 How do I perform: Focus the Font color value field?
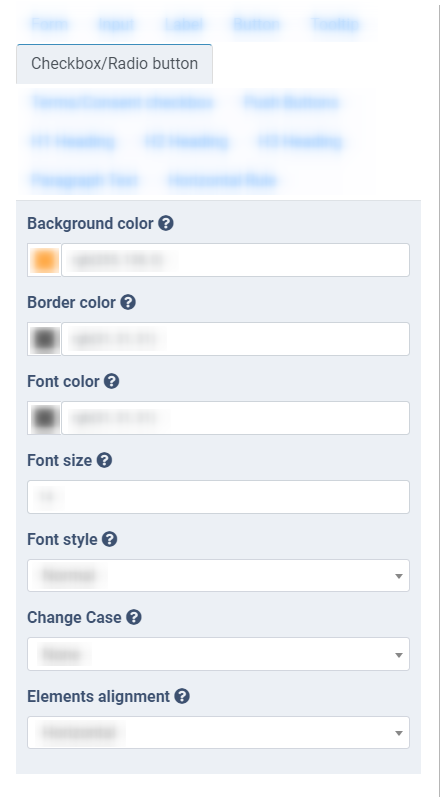pos(235,418)
